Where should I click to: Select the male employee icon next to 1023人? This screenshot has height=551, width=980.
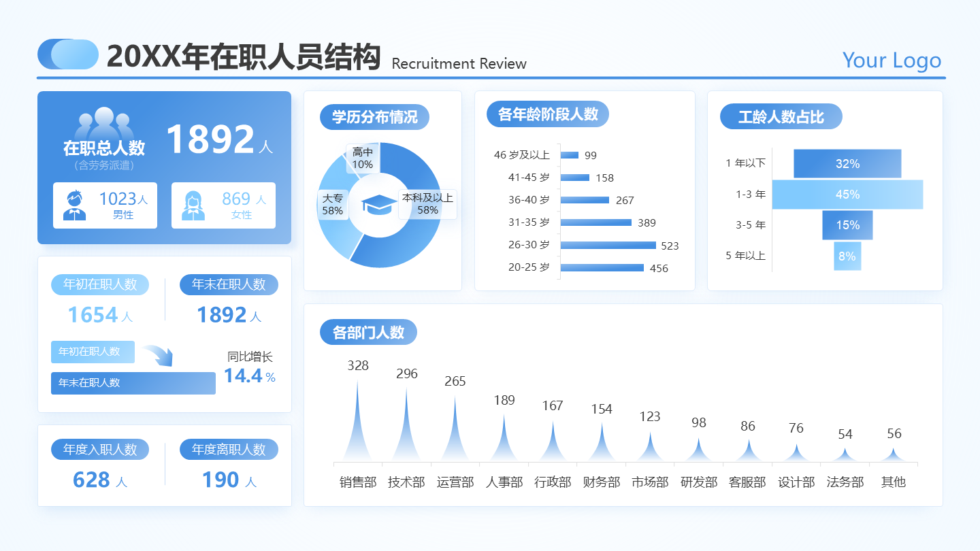coord(75,205)
